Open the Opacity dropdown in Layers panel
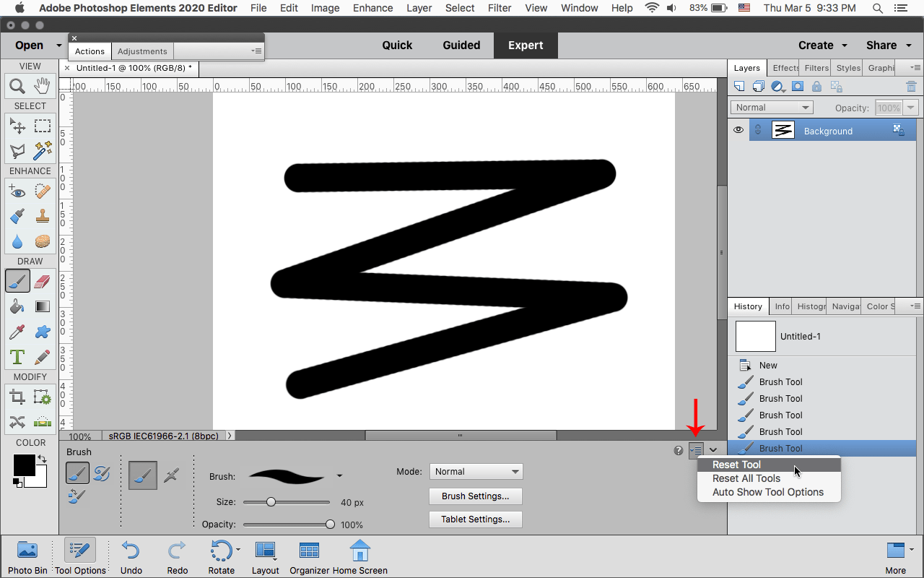924x578 pixels. click(x=911, y=107)
